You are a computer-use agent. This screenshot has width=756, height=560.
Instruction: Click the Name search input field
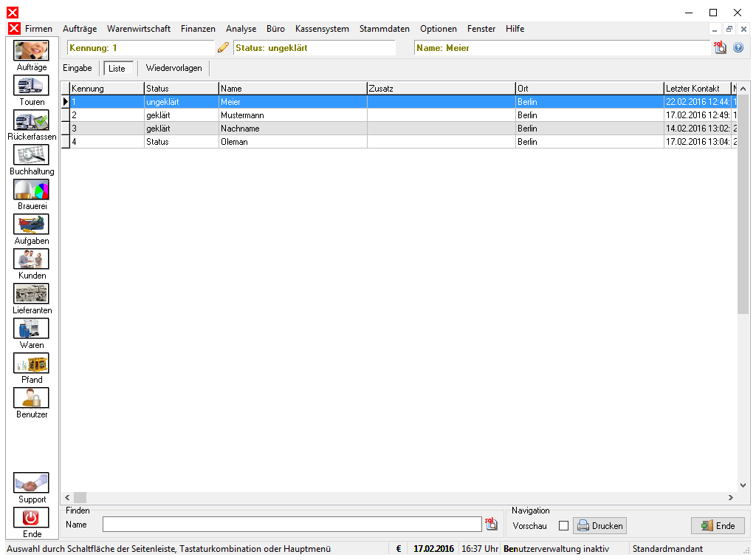tap(292, 525)
